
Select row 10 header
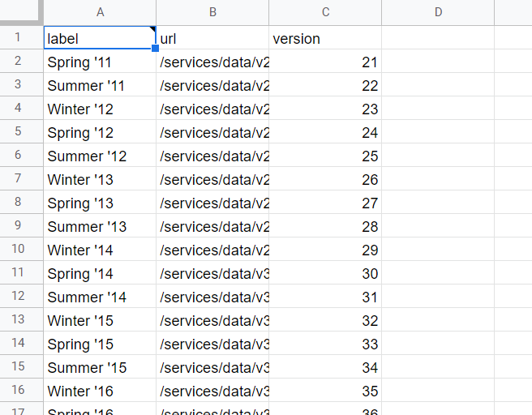coord(21,249)
